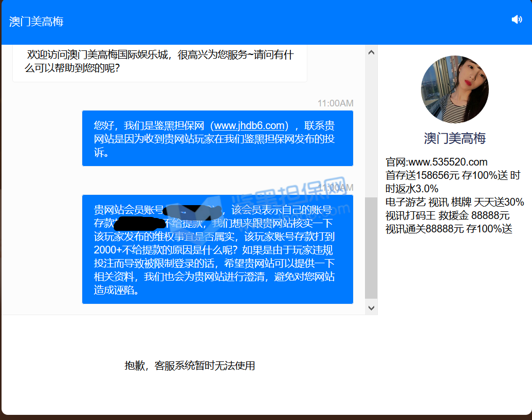
Task: Click the blue message mentioning 鉴黑担保网
Action: pyautogui.click(x=217, y=139)
